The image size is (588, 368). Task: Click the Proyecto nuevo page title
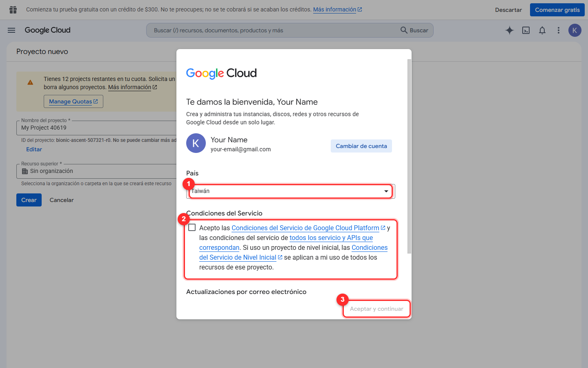[x=42, y=52]
